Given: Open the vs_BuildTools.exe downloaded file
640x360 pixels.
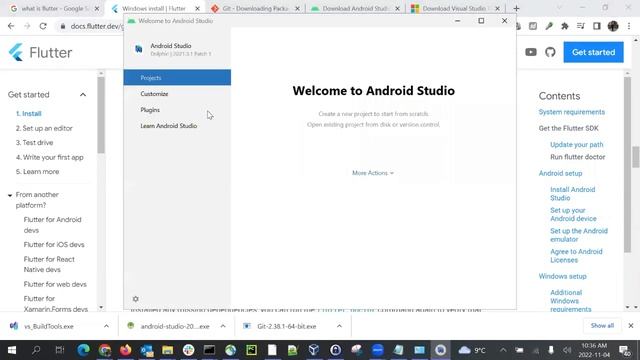Looking at the screenshot, I should 49,326.
